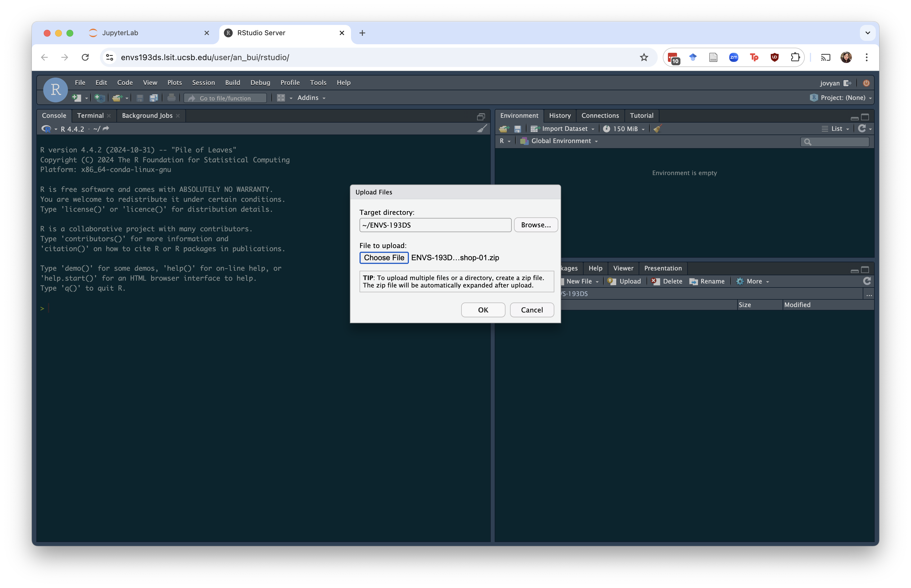
Task: Bookmark this page with the star icon
Action: [644, 57]
